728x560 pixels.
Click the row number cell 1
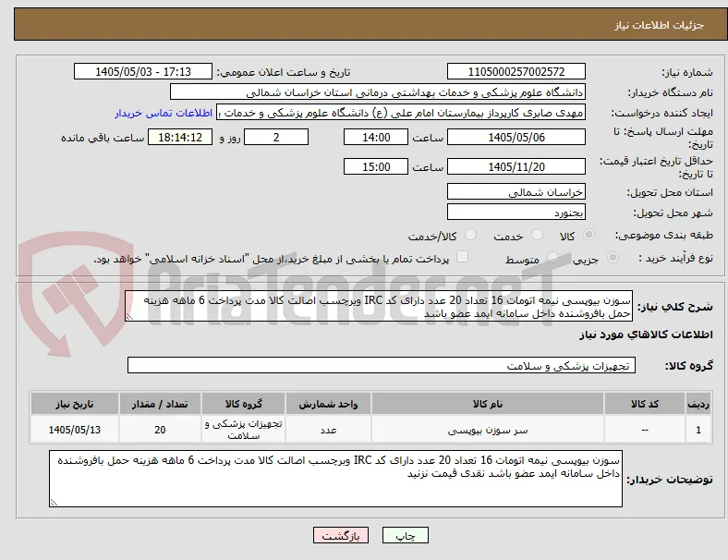[698, 430]
